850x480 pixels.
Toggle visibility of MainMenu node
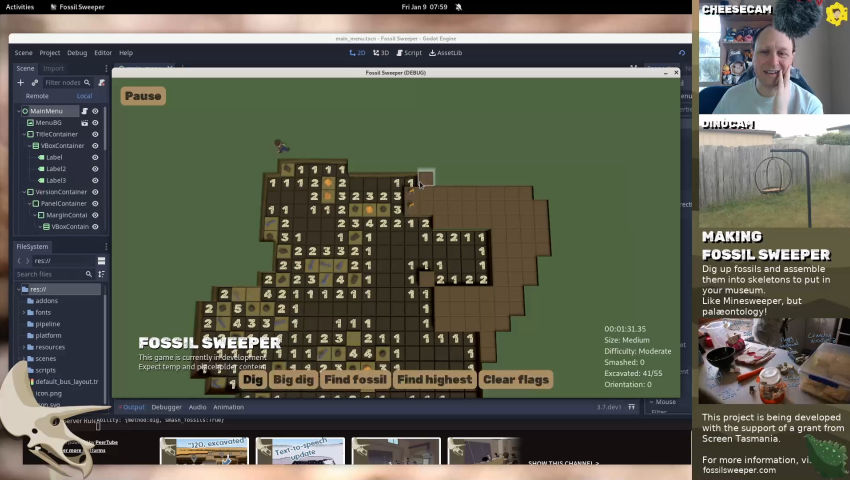95,111
